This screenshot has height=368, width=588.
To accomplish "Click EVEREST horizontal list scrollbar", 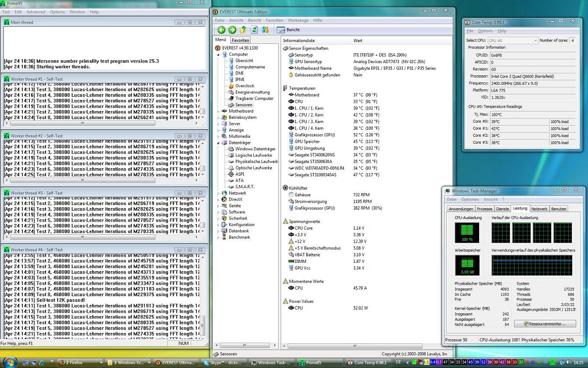I will click(355, 346).
